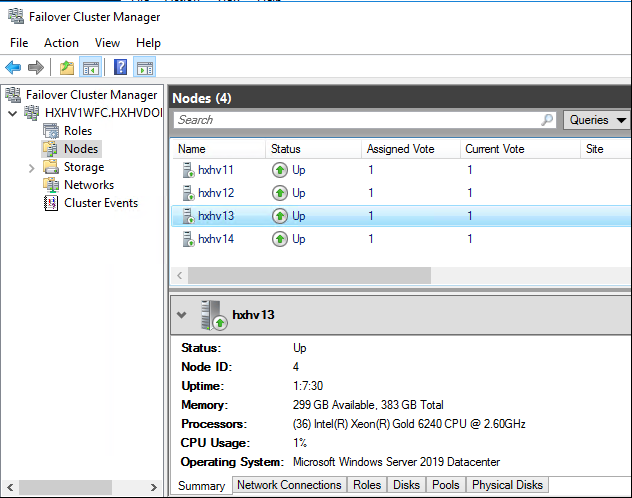Switch to the Disks tab
The image size is (632, 498).
pos(406,485)
